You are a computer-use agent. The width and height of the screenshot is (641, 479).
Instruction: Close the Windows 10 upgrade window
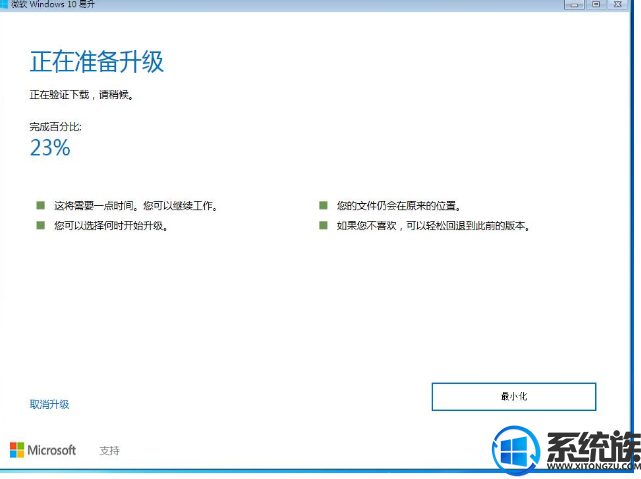[618, 4]
